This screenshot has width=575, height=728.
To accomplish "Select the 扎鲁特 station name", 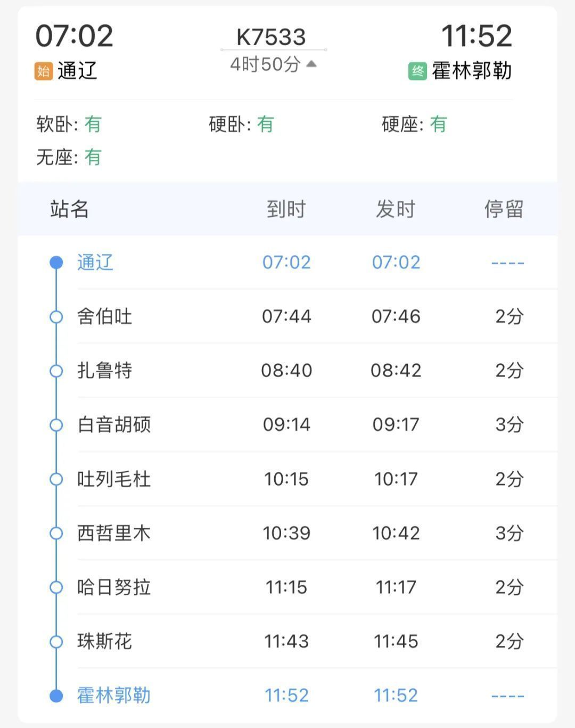I will [104, 371].
